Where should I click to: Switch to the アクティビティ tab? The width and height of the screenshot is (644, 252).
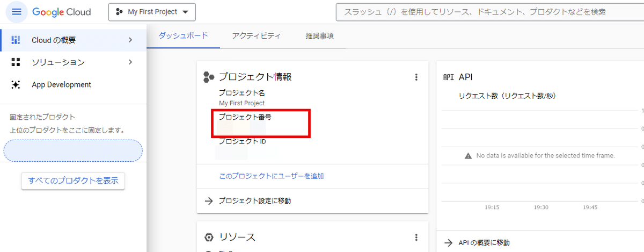256,36
